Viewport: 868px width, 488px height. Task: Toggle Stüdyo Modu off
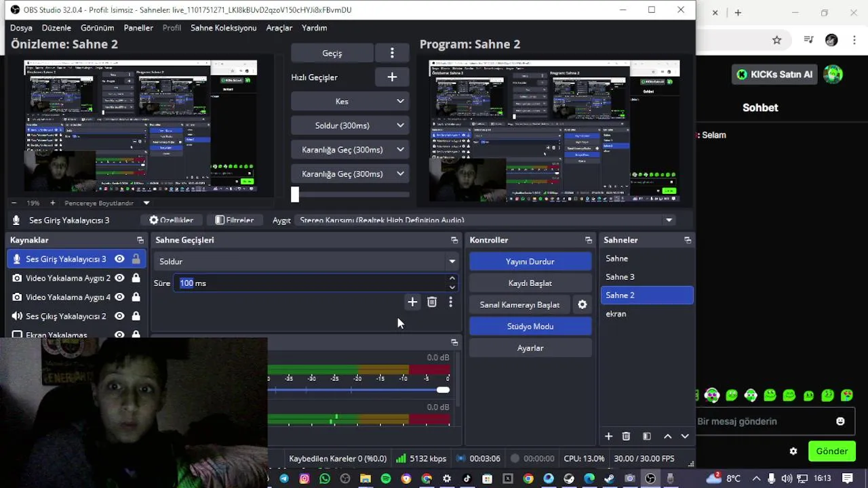point(530,327)
